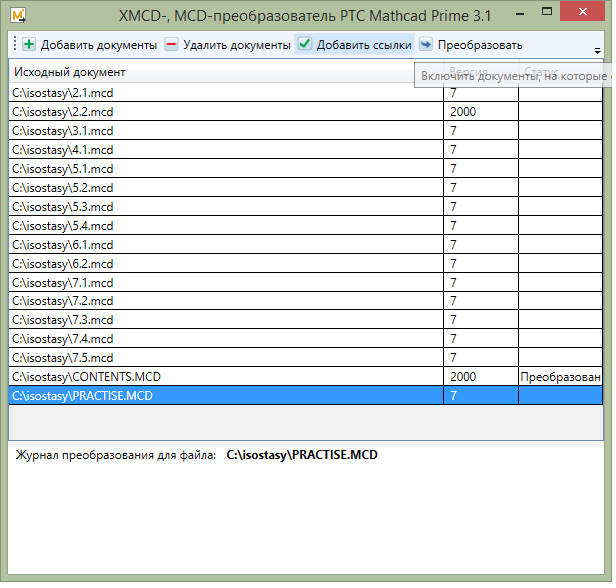Select row C:\isostasy\4.1.mcd
Image resolution: width=616 pixels, height=588 pixels.
pos(305,150)
